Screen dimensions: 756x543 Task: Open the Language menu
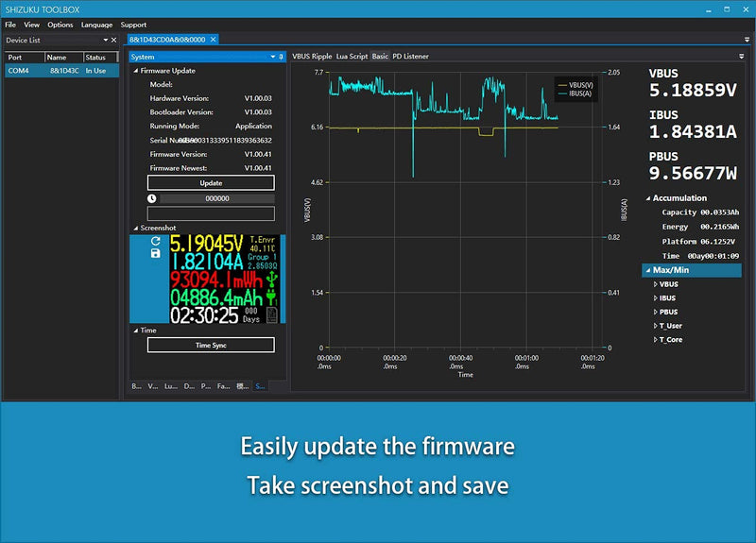pyautogui.click(x=96, y=25)
